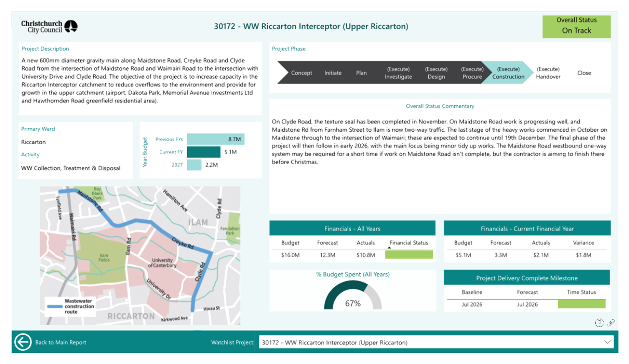The height and width of the screenshot is (364, 629).
Task: Click the green Time Status indicator
Action: 581,304
